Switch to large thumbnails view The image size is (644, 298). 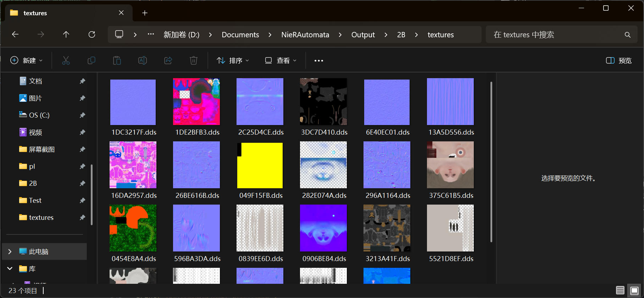[x=634, y=291]
